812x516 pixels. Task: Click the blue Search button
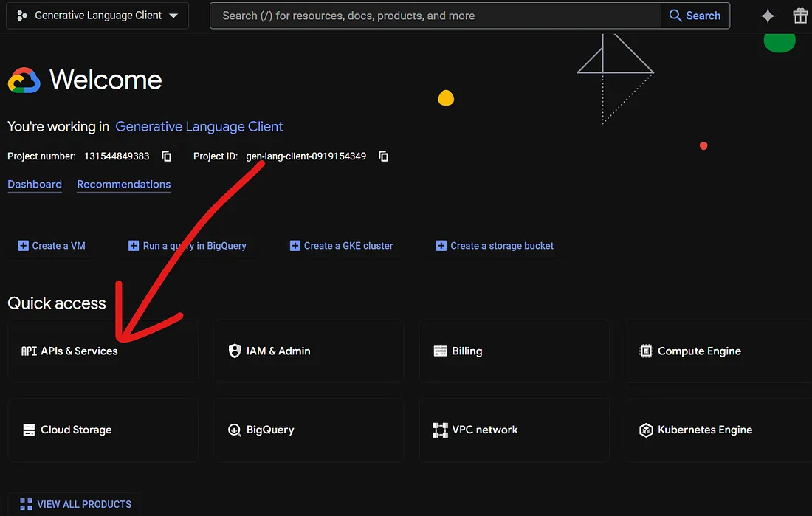click(x=695, y=16)
